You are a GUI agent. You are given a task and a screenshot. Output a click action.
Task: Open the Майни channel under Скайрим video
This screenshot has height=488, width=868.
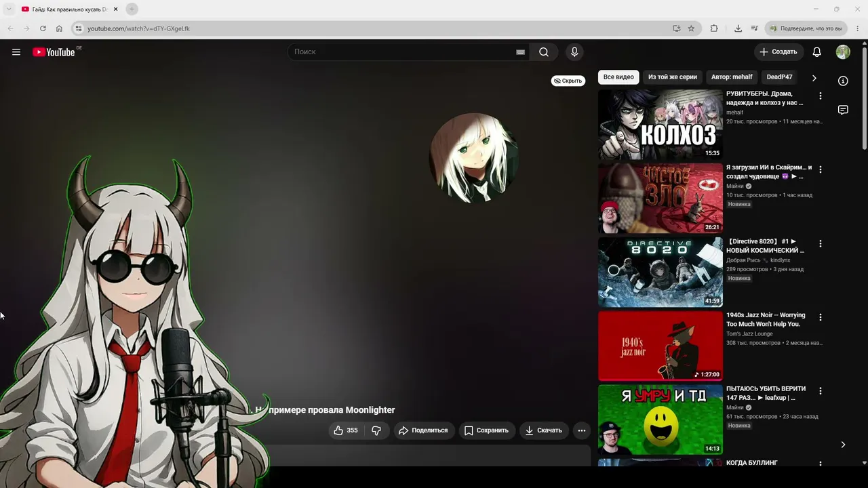(735, 186)
